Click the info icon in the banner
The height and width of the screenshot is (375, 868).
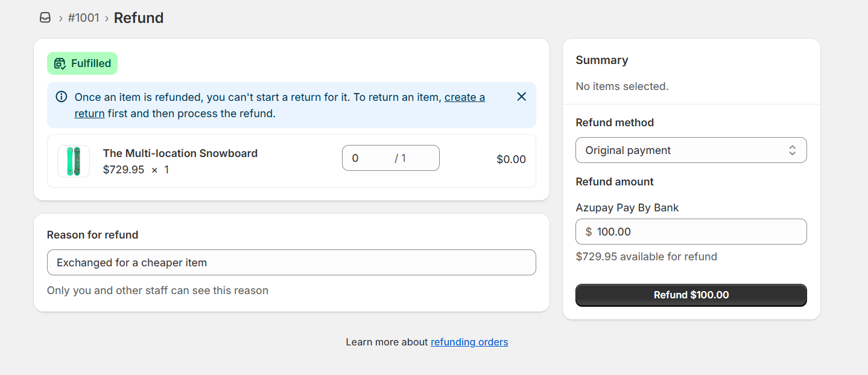pos(62,97)
